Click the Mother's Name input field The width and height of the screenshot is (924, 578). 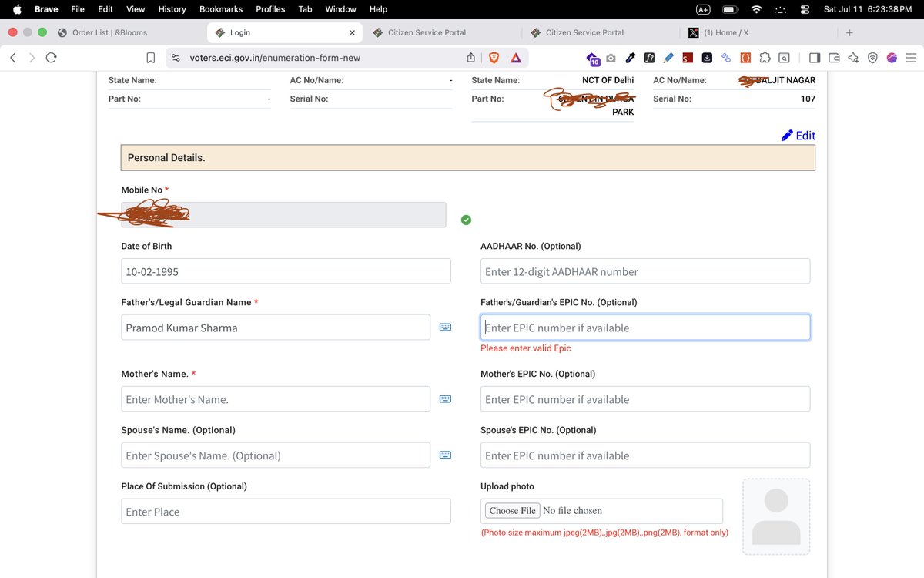(x=276, y=399)
